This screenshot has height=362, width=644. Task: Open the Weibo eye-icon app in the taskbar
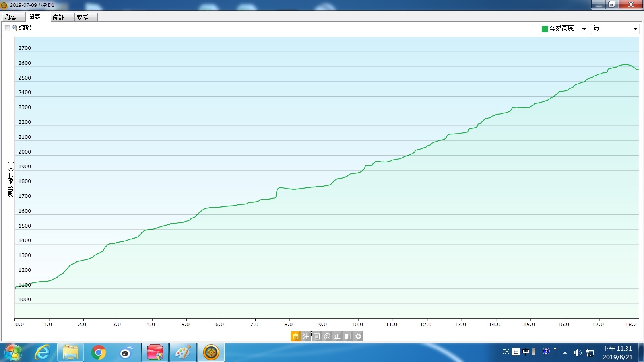(x=126, y=353)
